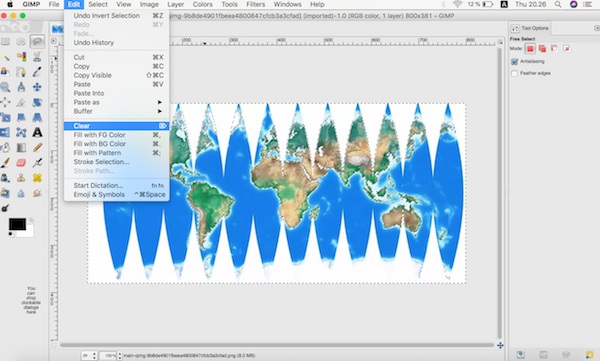Select the Color Picker tool
Image resolution: width=600 pixels, height=361 pixels.
[37, 72]
